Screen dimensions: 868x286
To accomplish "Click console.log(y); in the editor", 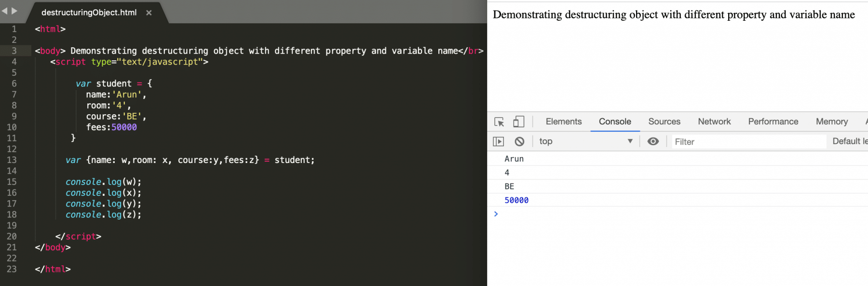I will click(103, 204).
